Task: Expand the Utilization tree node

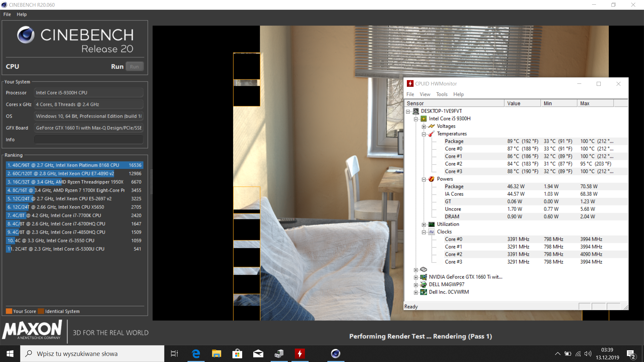Action: 424,225
